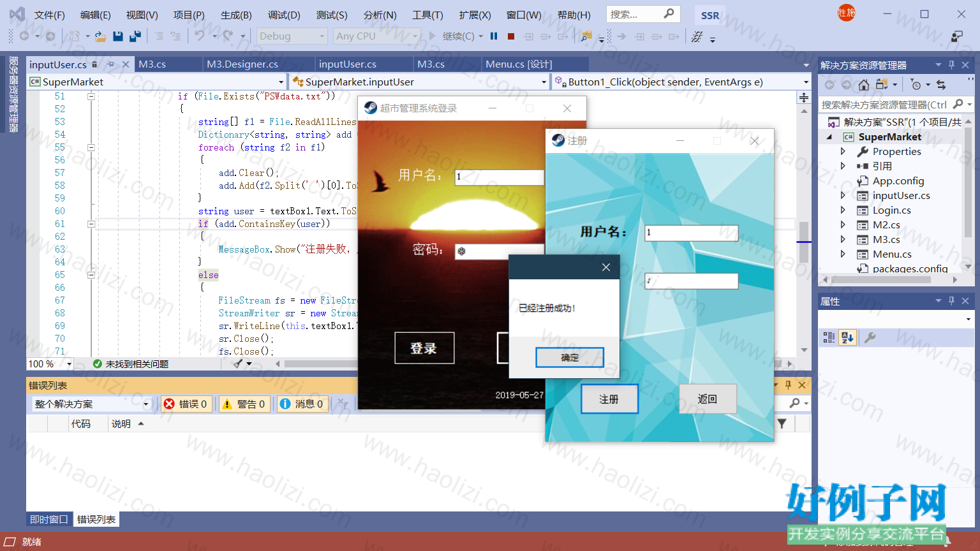Image resolution: width=980 pixels, height=551 pixels.
Task: Click the Live Share icon at top right
Action: pyautogui.click(x=957, y=36)
